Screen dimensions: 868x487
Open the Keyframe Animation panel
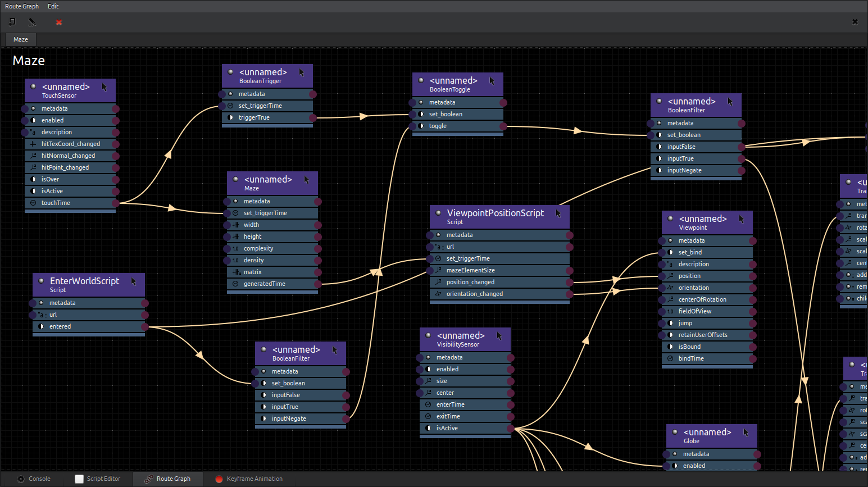coord(249,479)
